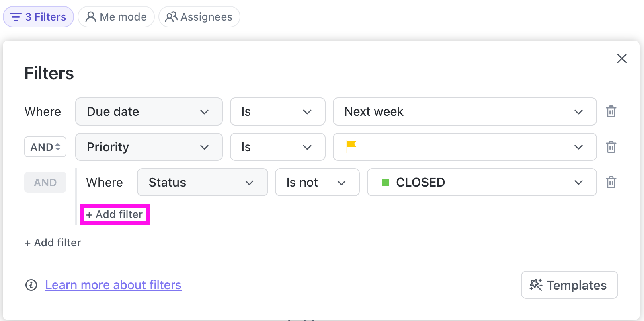Expand the Priority field dropdown

[149, 147]
